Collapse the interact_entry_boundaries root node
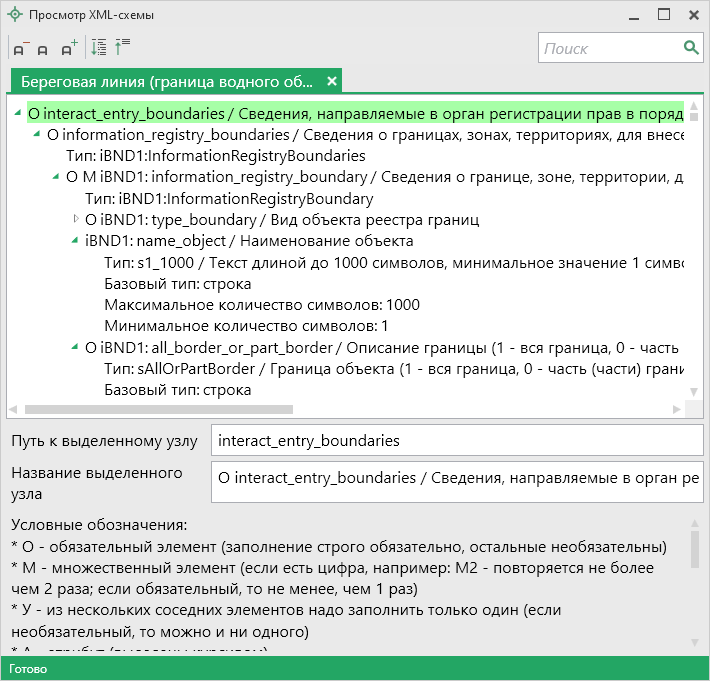 click(x=19, y=114)
